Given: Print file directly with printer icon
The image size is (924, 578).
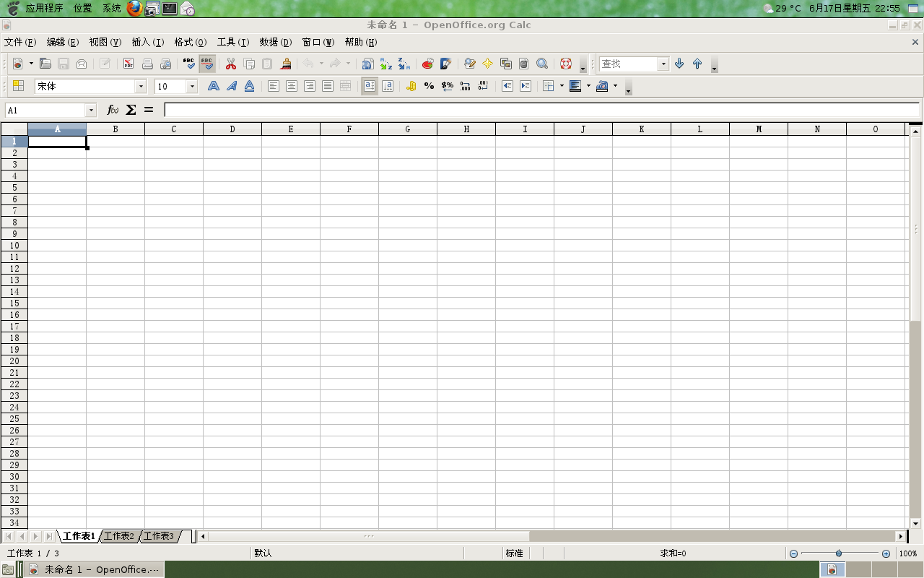Looking at the screenshot, I should (147, 64).
